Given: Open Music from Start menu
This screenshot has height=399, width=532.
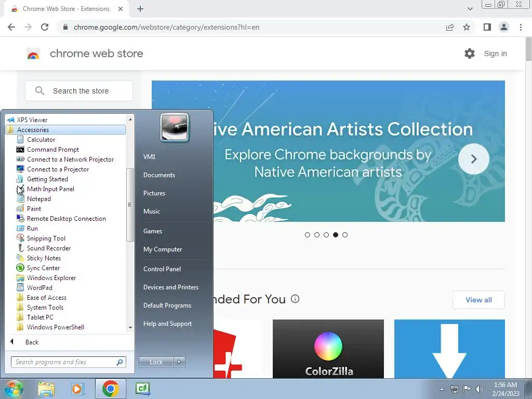Looking at the screenshot, I should click(x=151, y=211).
